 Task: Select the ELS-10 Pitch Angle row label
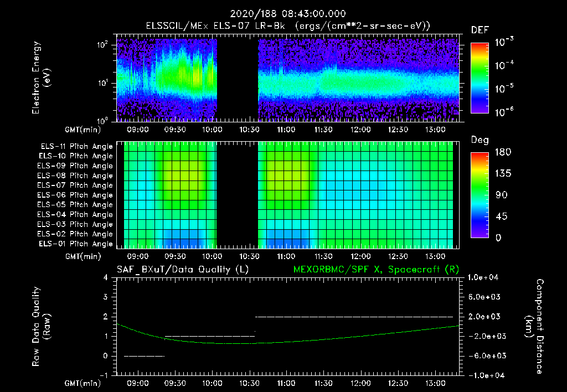point(76,156)
